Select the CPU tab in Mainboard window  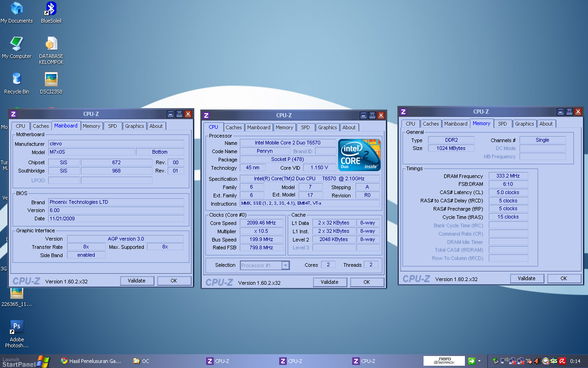pyautogui.click(x=21, y=126)
